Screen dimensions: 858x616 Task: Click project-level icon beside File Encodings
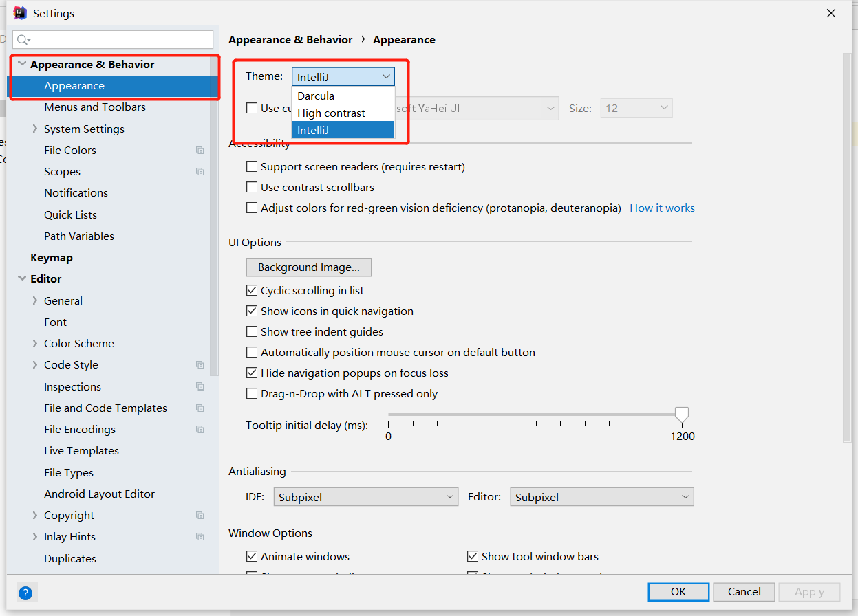[x=200, y=430]
